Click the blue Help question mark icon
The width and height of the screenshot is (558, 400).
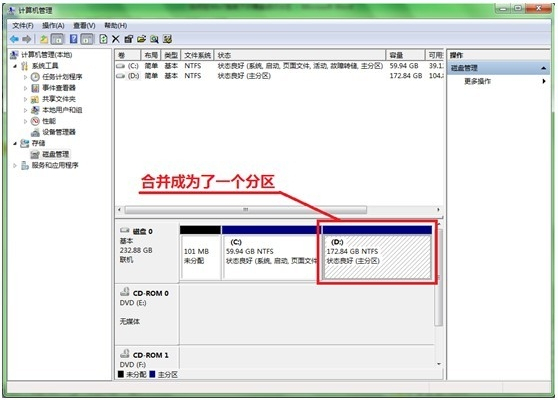tap(73, 39)
